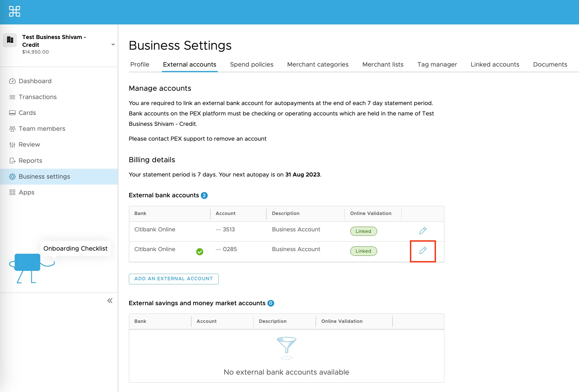Click pencil icon for account 0285

click(423, 251)
